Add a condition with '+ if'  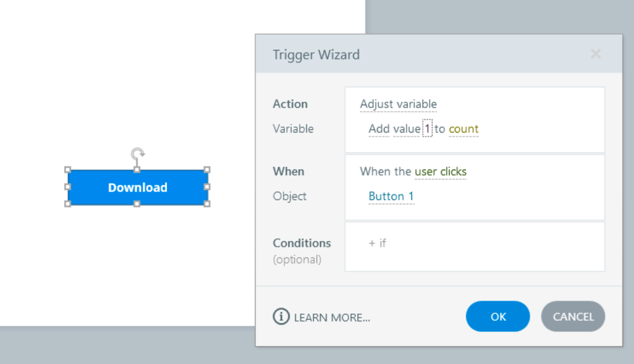point(378,243)
